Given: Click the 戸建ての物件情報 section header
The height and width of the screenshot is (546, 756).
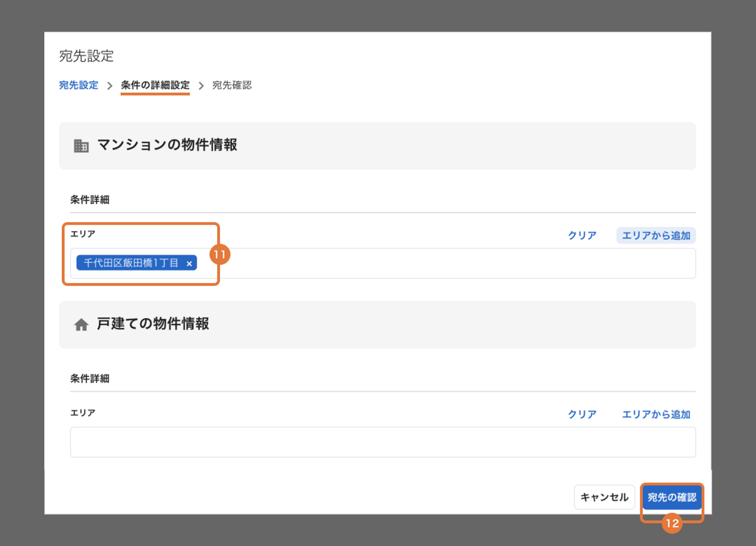Looking at the screenshot, I should tap(377, 324).
